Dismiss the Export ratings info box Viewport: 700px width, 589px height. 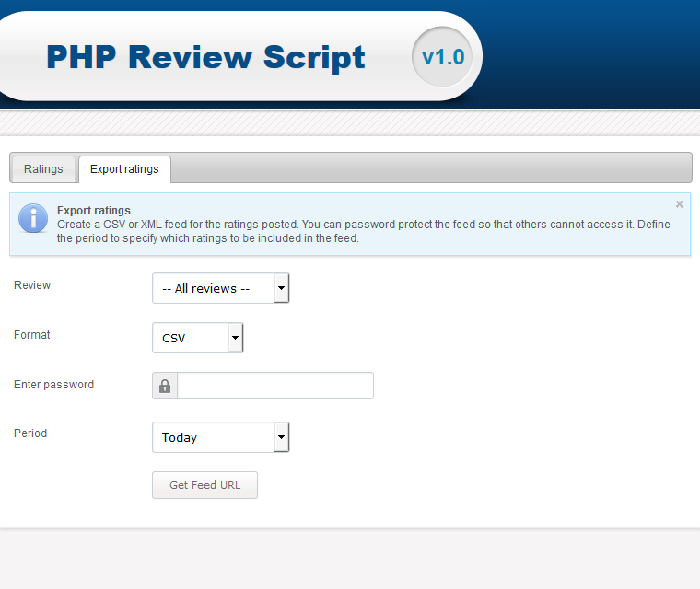(x=679, y=204)
